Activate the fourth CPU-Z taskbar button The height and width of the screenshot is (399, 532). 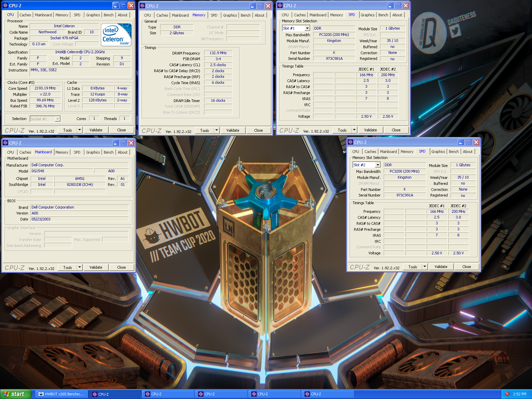(x=275, y=394)
